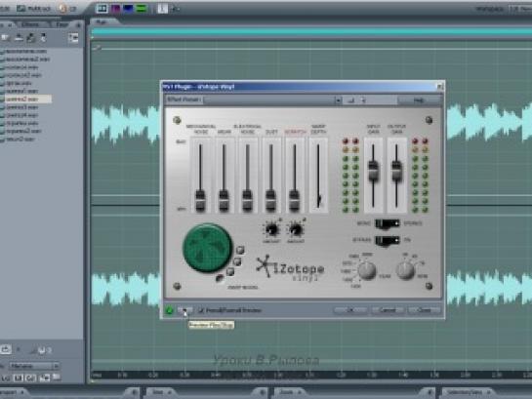Choose the time selection I-beam tool
The image size is (532, 399).
(162, 9)
